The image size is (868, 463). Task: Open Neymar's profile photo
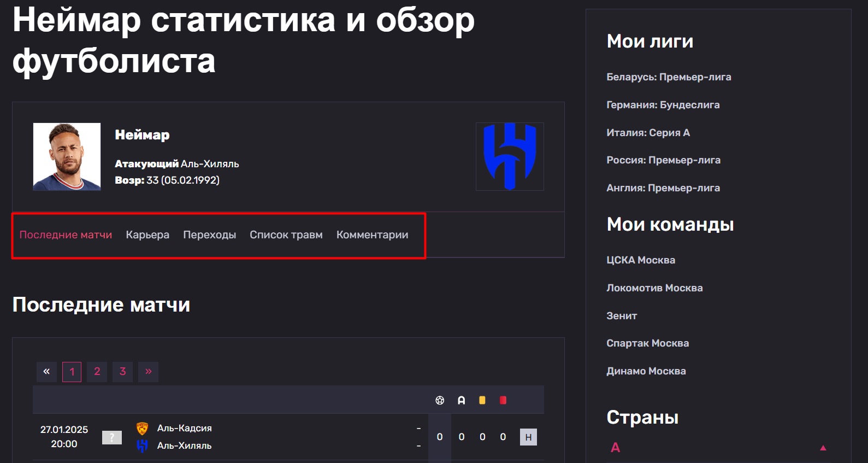coord(67,156)
